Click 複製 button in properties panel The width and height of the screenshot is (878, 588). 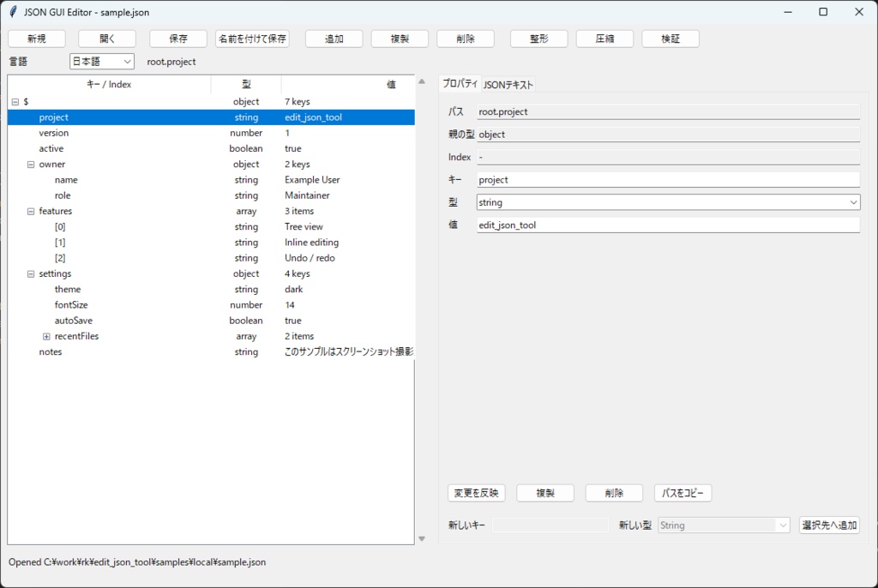(545, 493)
